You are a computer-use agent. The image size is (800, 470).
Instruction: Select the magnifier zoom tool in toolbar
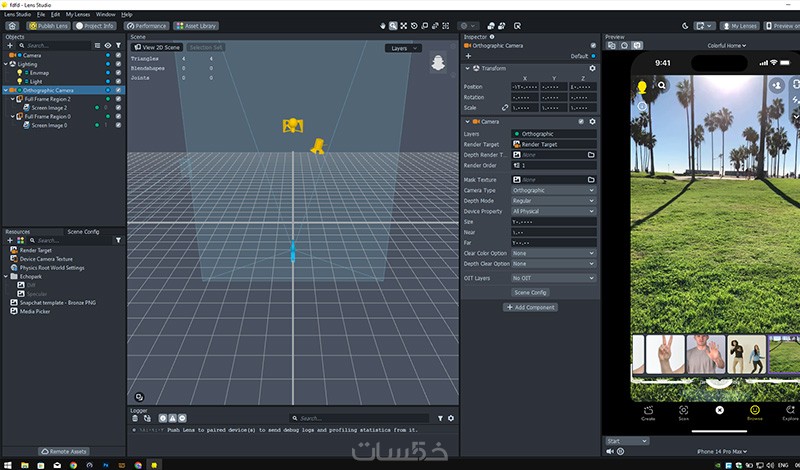[393, 26]
